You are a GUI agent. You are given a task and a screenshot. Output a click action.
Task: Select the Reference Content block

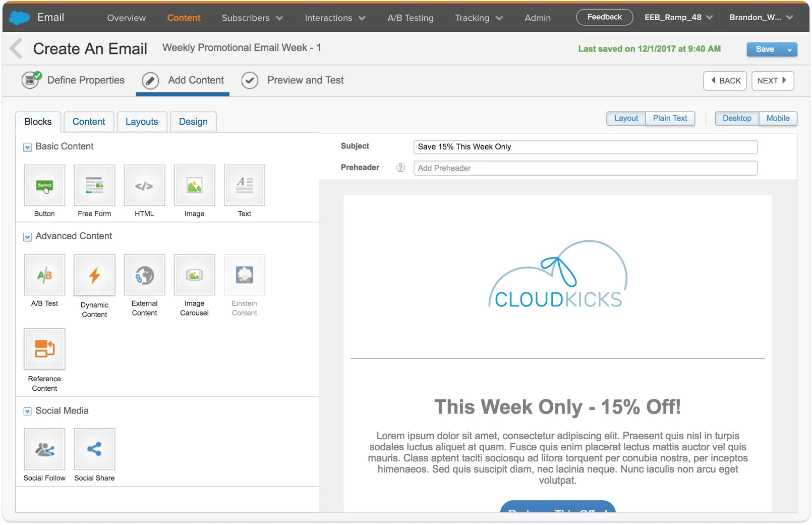(x=44, y=349)
